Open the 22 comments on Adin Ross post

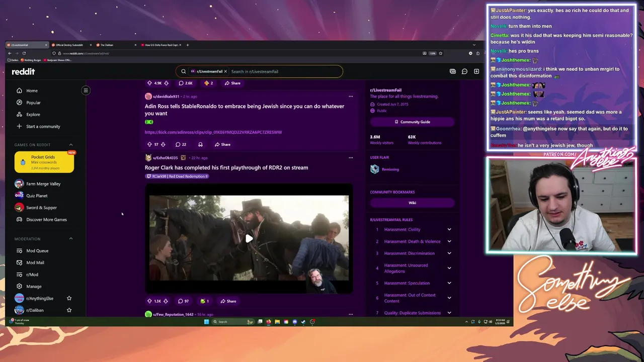coord(181,144)
